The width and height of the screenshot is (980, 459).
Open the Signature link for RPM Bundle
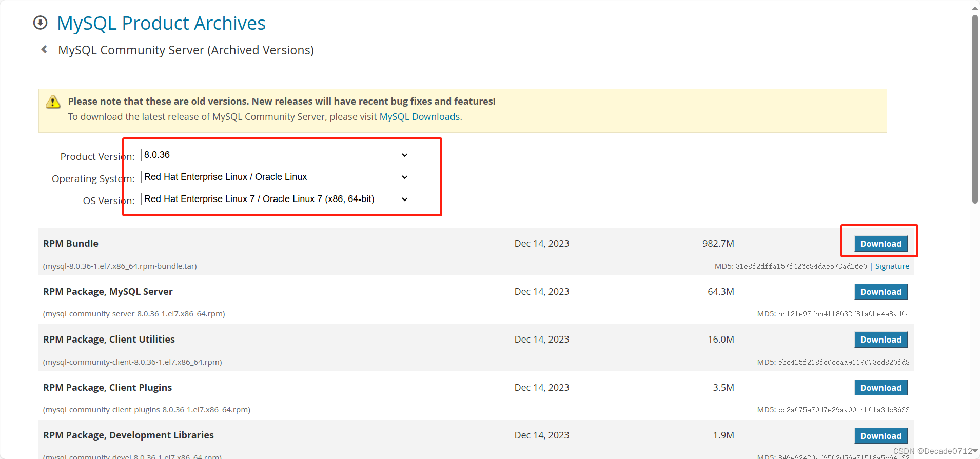click(892, 266)
